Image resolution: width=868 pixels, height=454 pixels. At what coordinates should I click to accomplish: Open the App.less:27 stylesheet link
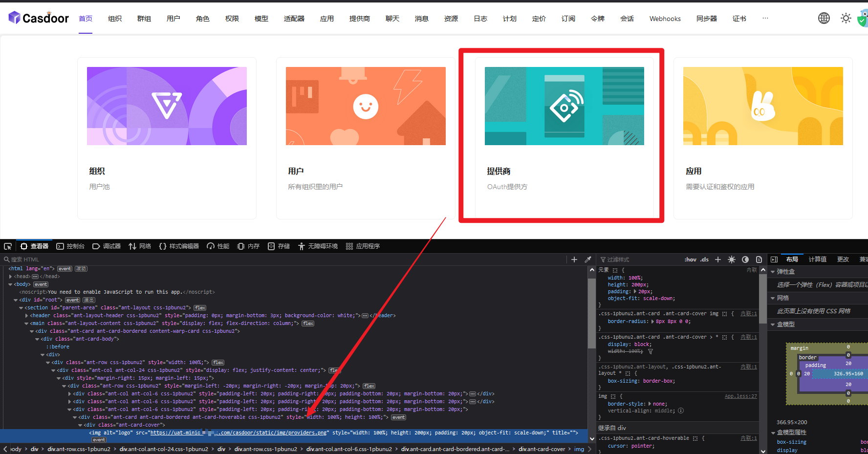pos(740,396)
